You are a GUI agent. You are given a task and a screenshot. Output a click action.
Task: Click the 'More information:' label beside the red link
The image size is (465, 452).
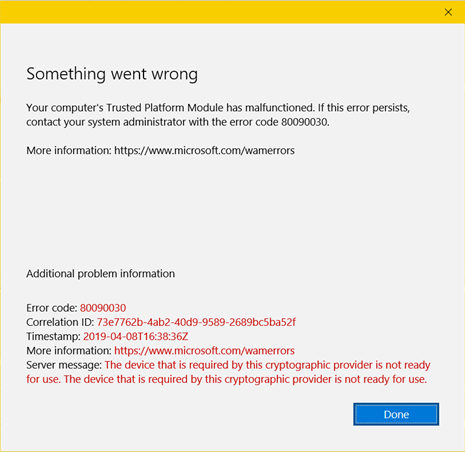(69, 351)
